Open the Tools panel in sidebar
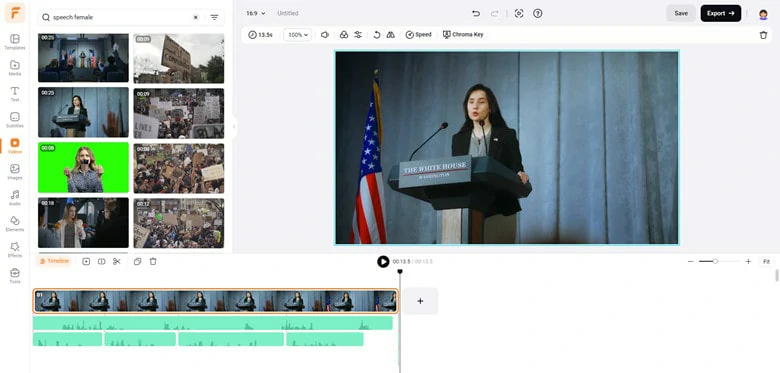 pyautogui.click(x=15, y=276)
